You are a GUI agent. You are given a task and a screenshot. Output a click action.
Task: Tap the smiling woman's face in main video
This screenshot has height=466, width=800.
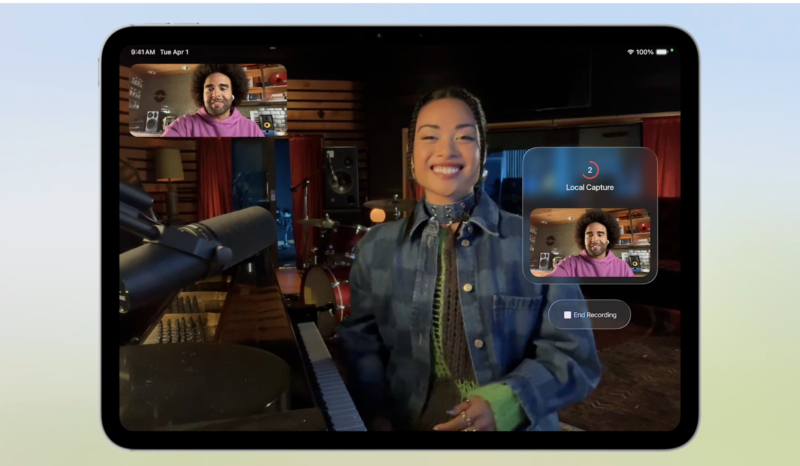(444, 150)
